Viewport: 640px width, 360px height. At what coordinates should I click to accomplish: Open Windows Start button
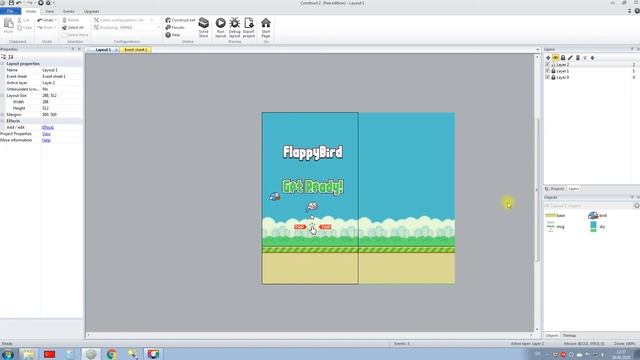(x=7, y=354)
